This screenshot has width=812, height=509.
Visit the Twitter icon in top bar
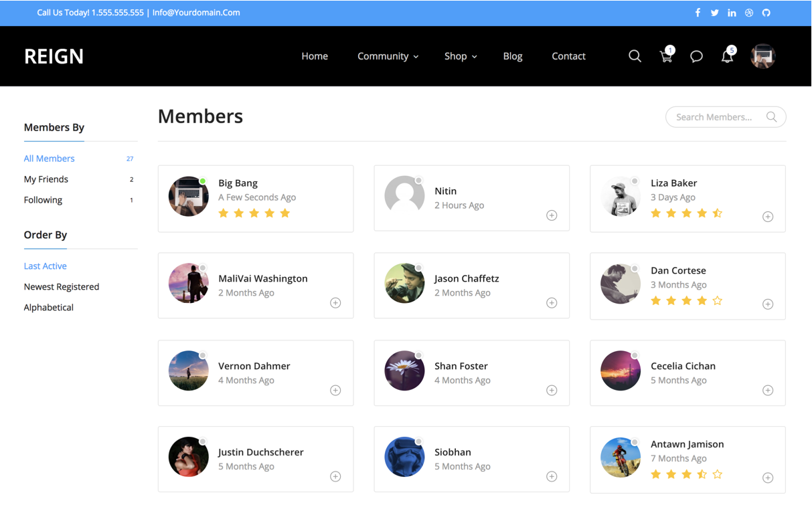pos(714,13)
